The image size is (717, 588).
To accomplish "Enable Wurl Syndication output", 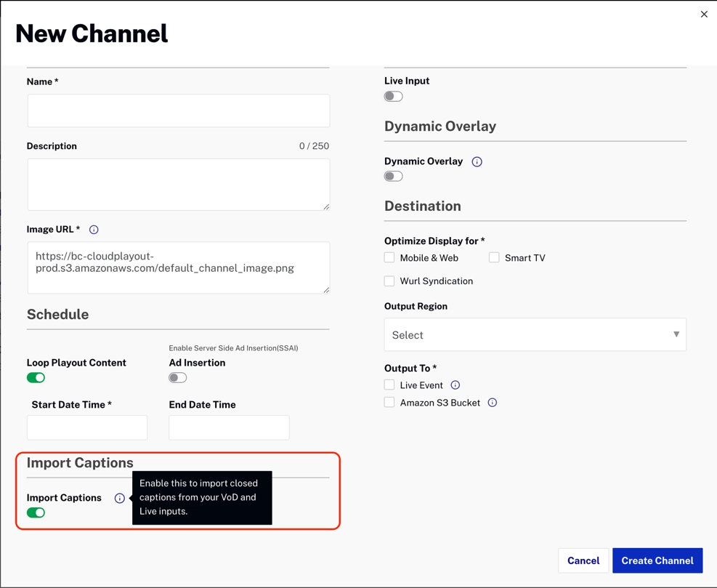I will pos(389,281).
